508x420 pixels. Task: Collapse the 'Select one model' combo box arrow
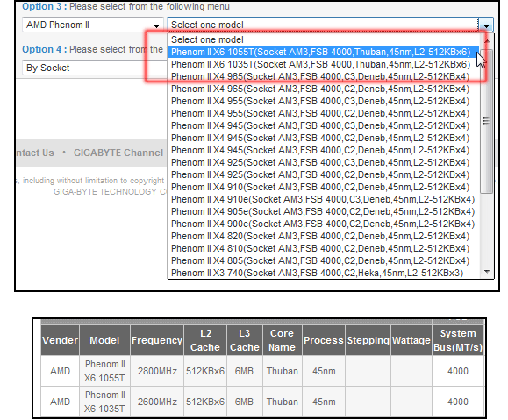pyautogui.click(x=486, y=25)
